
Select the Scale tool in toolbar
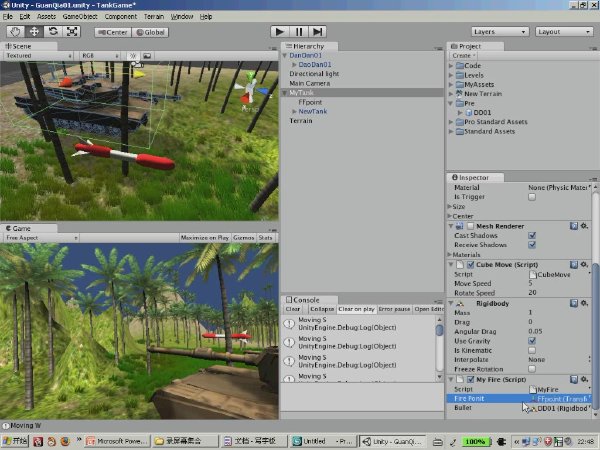click(x=72, y=32)
